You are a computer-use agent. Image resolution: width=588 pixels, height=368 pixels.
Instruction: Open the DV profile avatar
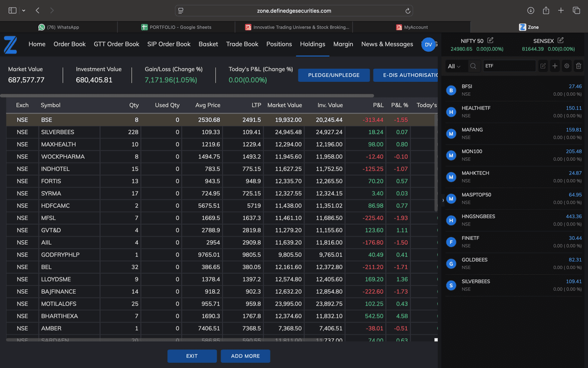(428, 44)
